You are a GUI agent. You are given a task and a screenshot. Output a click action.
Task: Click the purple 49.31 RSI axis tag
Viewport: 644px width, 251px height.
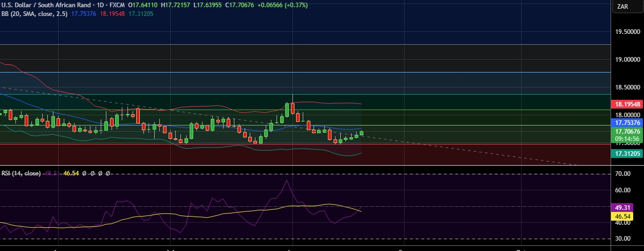[x=623, y=208]
